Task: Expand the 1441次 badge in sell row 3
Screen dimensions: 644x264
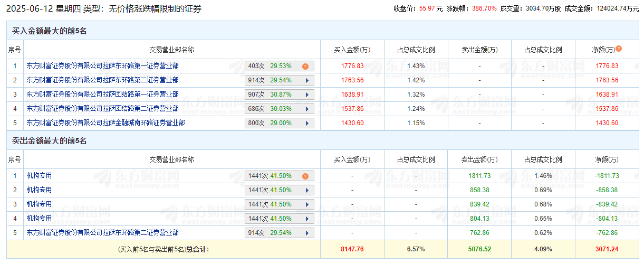Action: click(x=306, y=204)
